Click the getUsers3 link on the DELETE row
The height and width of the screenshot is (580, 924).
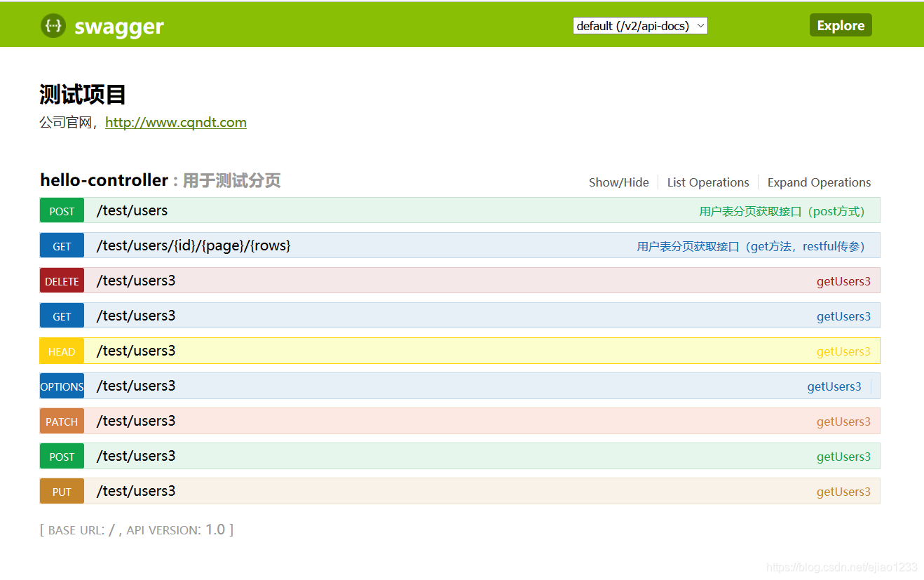[x=843, y=281]
